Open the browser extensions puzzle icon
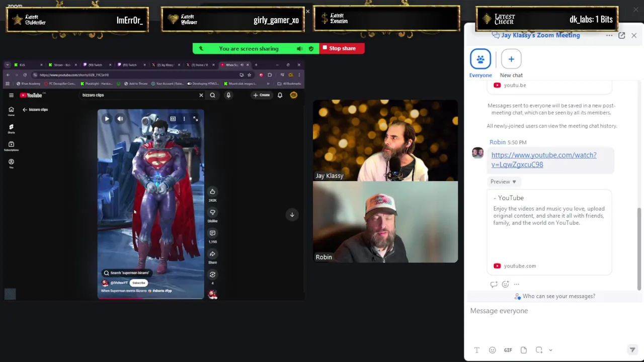 270,75
